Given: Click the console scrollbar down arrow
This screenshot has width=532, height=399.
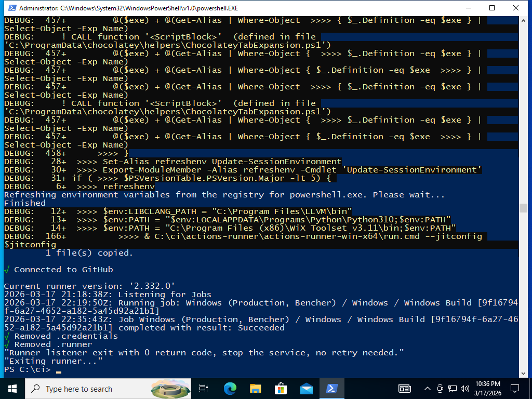Looking at the screenshot, I should (524, 373).
